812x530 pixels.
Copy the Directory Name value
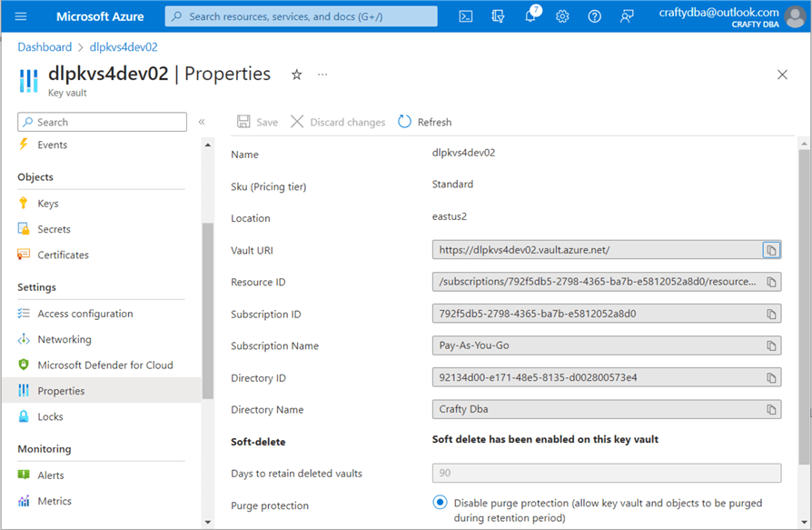pos(771,409)
